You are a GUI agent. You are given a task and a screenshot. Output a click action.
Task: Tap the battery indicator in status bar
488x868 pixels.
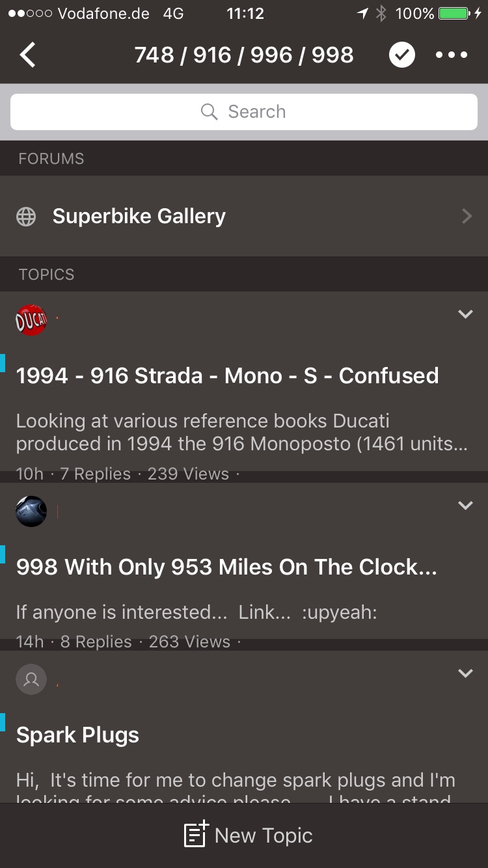(455, 13)
